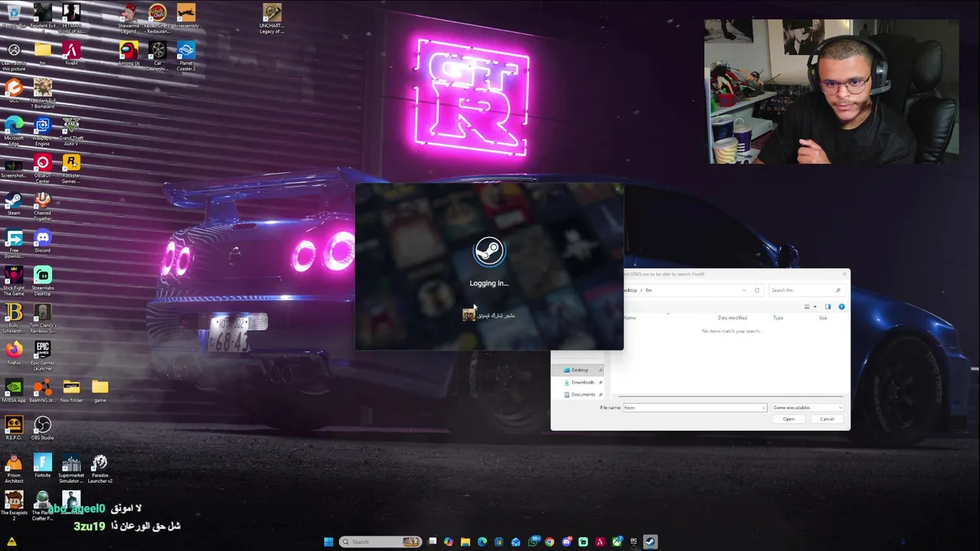
Task: Open the Steam desktop shortcut
Action: point(14,204)
